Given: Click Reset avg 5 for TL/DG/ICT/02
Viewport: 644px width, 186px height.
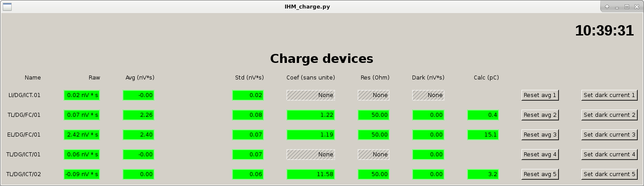Looking at the screenshot, I should pos(540,174).
